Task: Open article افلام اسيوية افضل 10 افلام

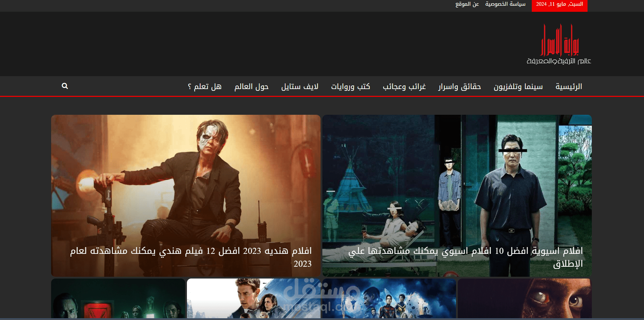Action: click(466, 257)
